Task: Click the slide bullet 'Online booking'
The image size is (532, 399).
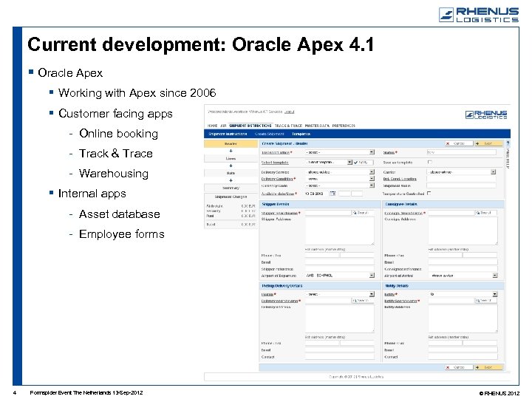Action: pos(118,134)
